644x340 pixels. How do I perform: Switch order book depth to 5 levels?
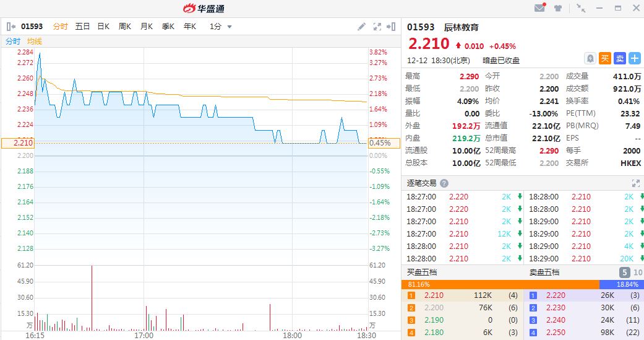point(625,272)
